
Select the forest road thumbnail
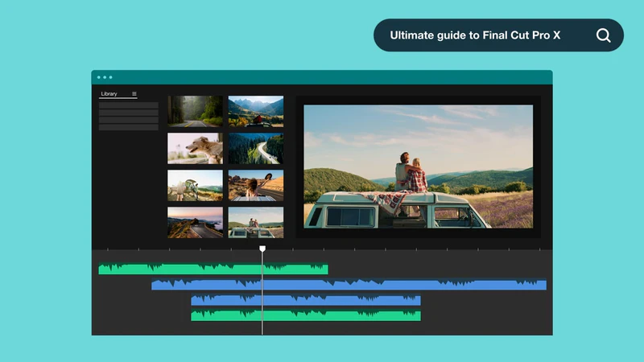point(195,111)
